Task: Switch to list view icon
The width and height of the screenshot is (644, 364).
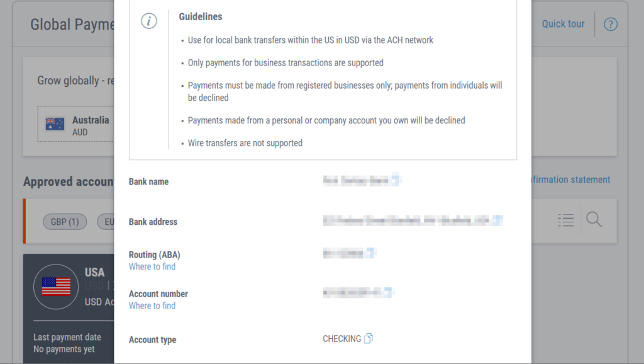Action: coord(565,220)
